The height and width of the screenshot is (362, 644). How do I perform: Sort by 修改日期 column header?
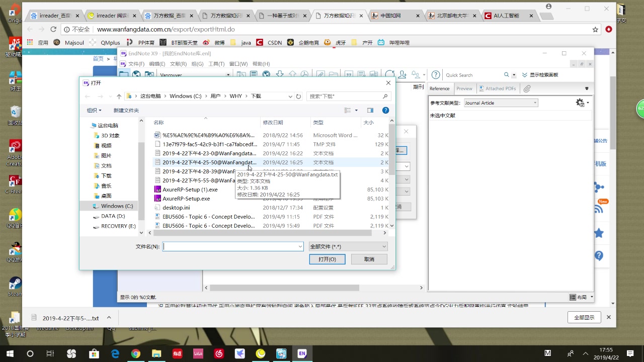click(273, 122)
